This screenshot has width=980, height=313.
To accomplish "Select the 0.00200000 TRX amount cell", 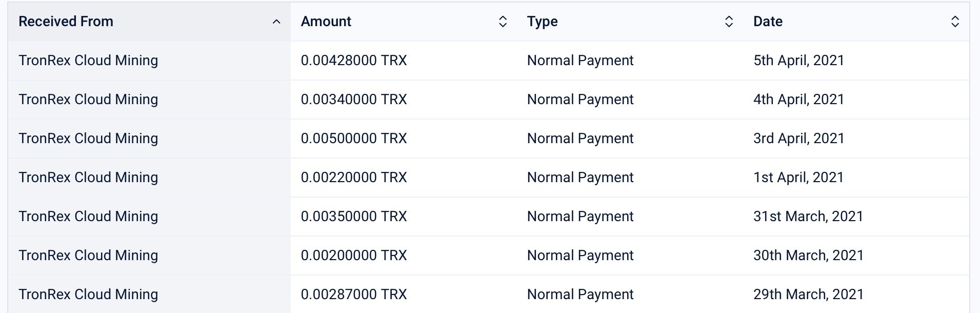I will point(354,256).
